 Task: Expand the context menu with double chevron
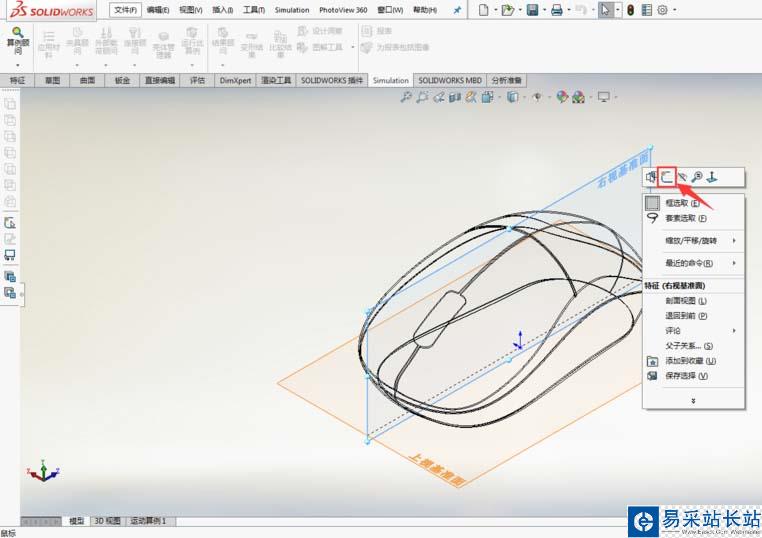(693, 401)
